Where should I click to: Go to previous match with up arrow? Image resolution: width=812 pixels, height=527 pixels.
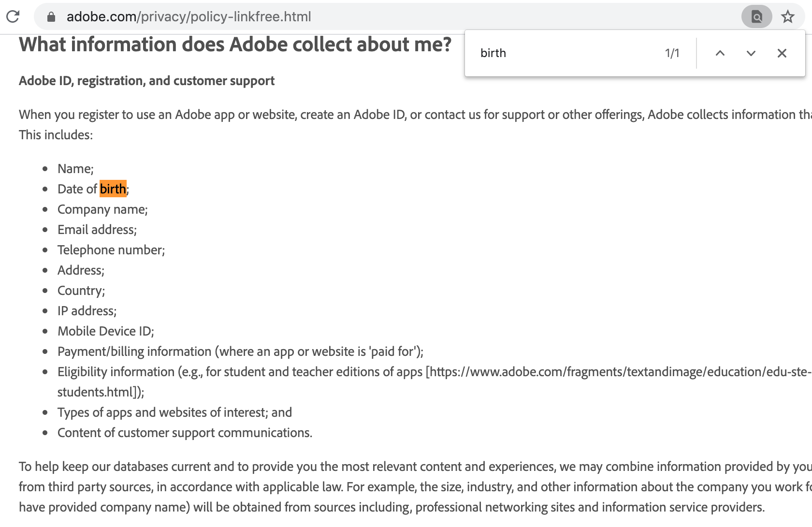[720, 53]
